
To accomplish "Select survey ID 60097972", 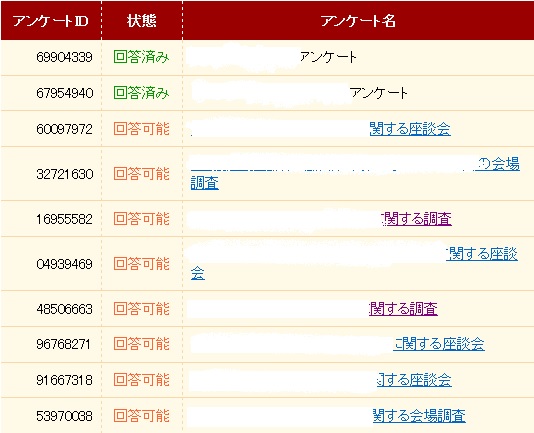I will pyautogui.click(x=64, y=129).
